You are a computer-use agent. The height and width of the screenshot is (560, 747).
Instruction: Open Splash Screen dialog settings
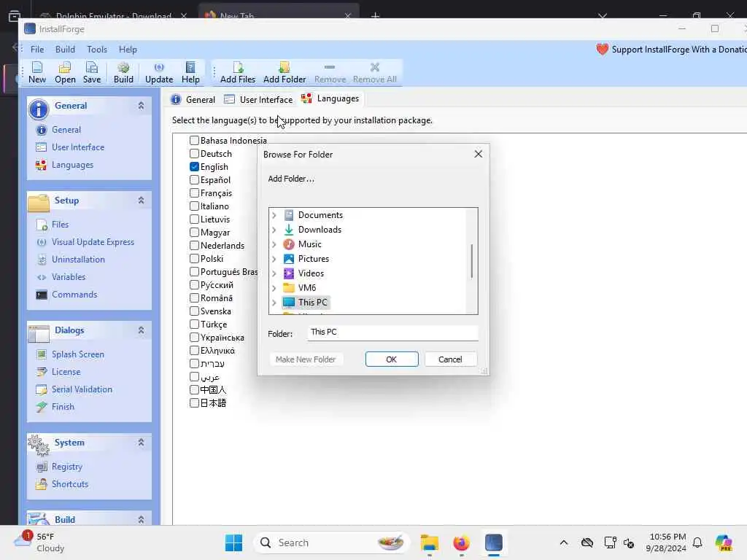[77, 354]
